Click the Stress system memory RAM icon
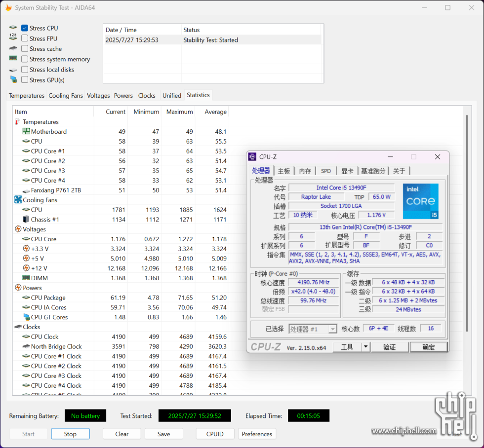This screenshot has height=448, width=484. 13,58
